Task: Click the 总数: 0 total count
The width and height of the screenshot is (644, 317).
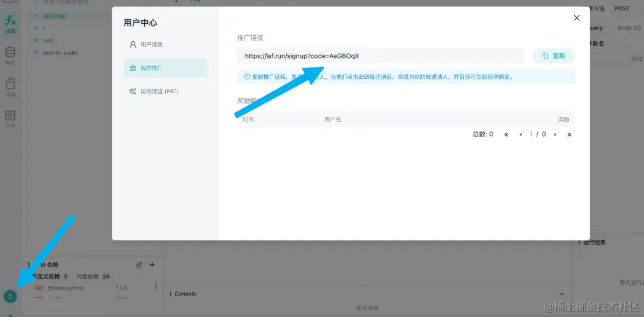Action: click(x=482, y=134)
